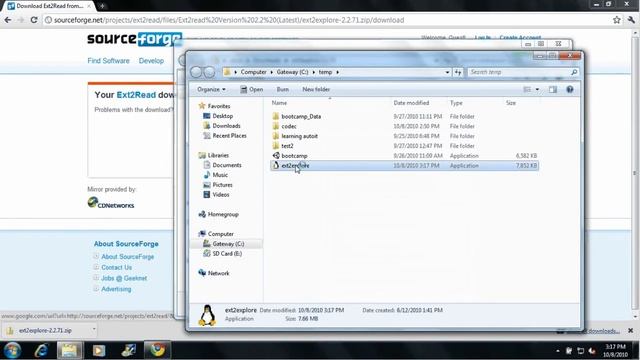The width and height of the screenshot is (640, 360).
Task: Open the bootcamp_Data folder
Action: click(x=301, y=116)
